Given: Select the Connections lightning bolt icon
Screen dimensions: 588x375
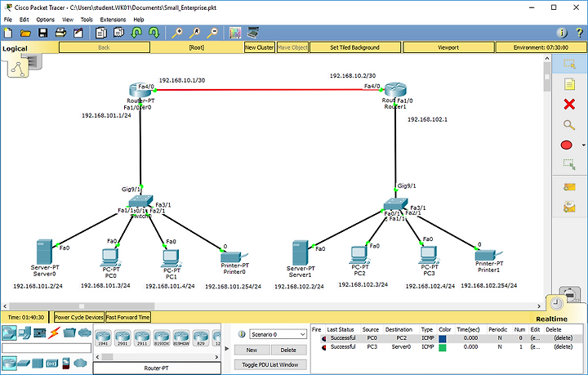Looking at the screenshot, I should pyautogui.click(x=55, y=333).
